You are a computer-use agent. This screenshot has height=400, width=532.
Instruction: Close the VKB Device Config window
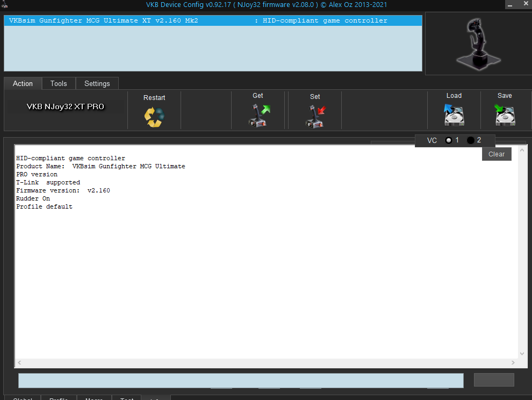[x=526, y=4]
